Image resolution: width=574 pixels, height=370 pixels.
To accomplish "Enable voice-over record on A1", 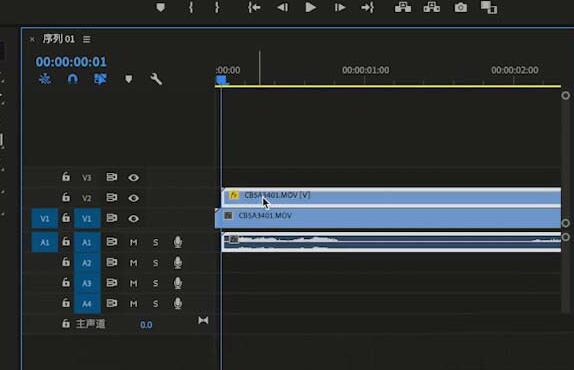I will pos(178,242).
